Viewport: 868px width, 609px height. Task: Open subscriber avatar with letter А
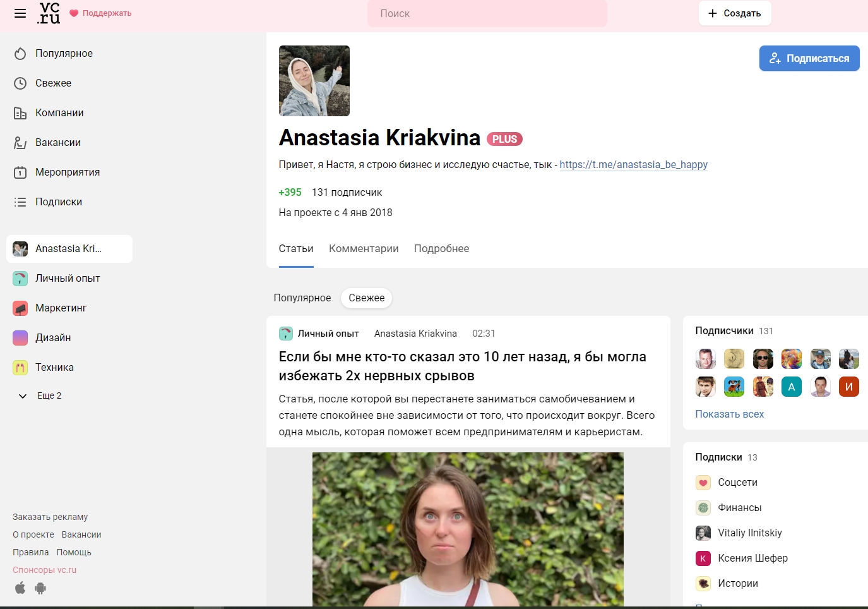tap(792, 387)
